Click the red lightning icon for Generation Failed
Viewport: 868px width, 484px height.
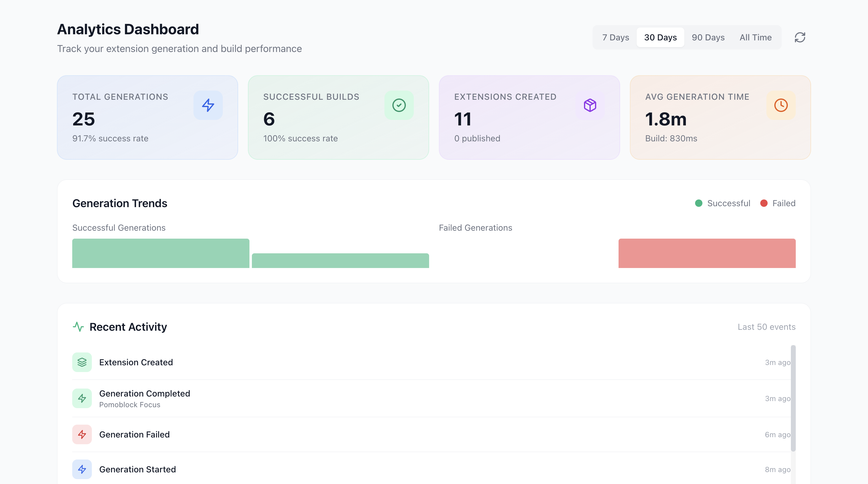[82, 434]
